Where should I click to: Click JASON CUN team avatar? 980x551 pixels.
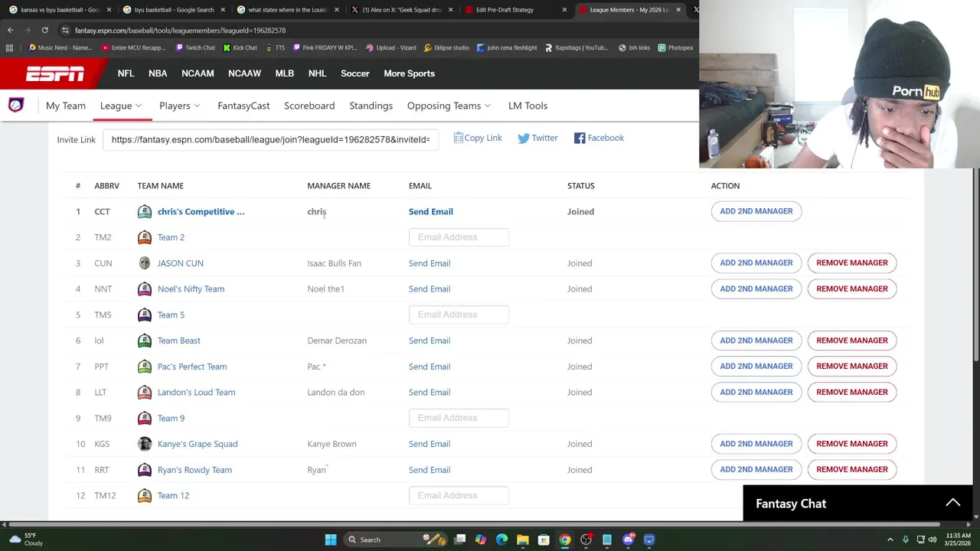click(144, 263)
